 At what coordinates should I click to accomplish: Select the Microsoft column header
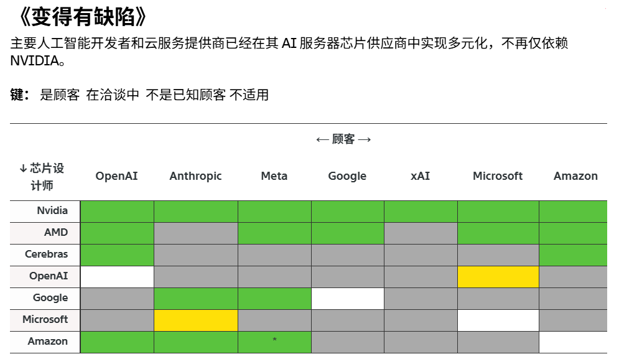click(x=498, y=175)
